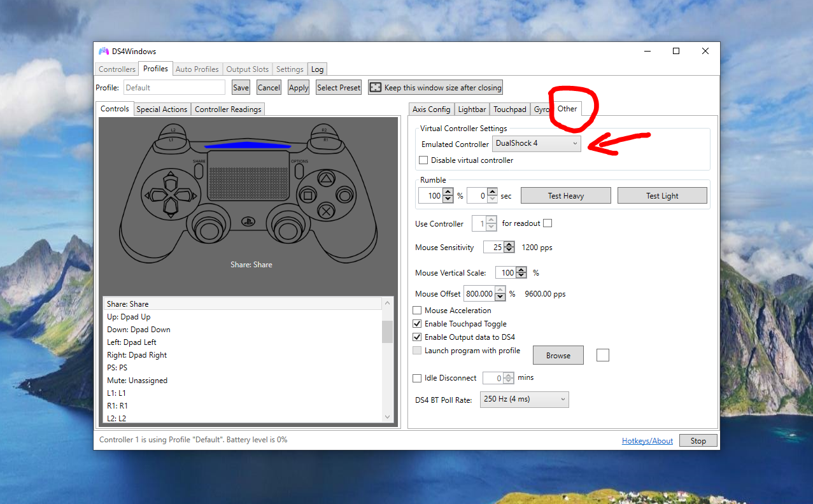
Task: Click the triangle button on controller image
Action: tap(326, 179)
